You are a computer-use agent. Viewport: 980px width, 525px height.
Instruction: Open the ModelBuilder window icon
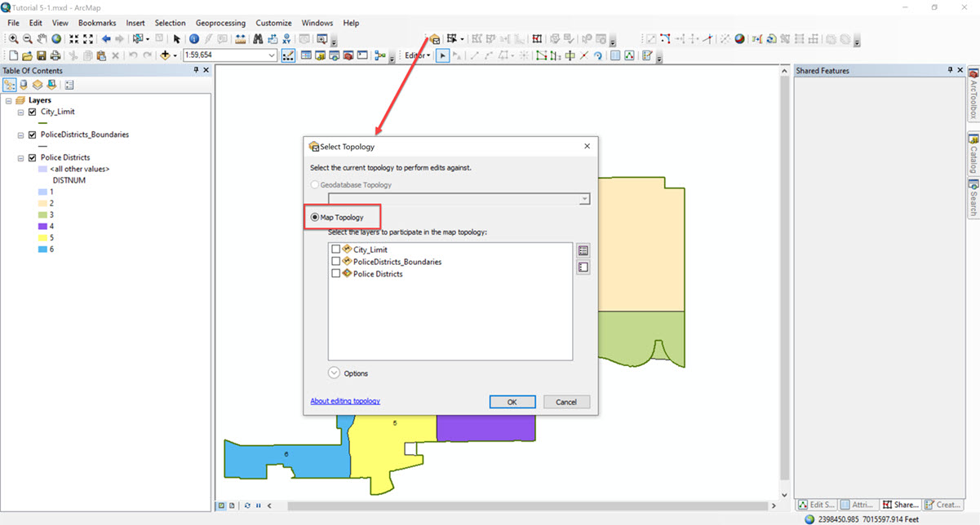point(381,55)
